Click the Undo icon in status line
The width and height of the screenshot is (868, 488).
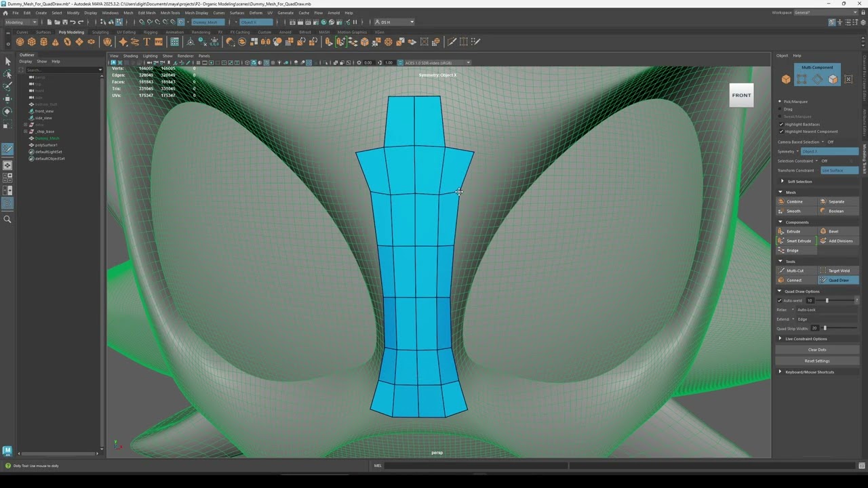(x=73, y=22)
